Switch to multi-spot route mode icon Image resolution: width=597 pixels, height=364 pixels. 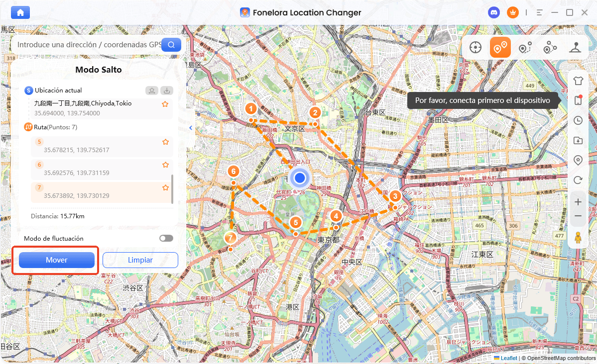click(550, 48)
